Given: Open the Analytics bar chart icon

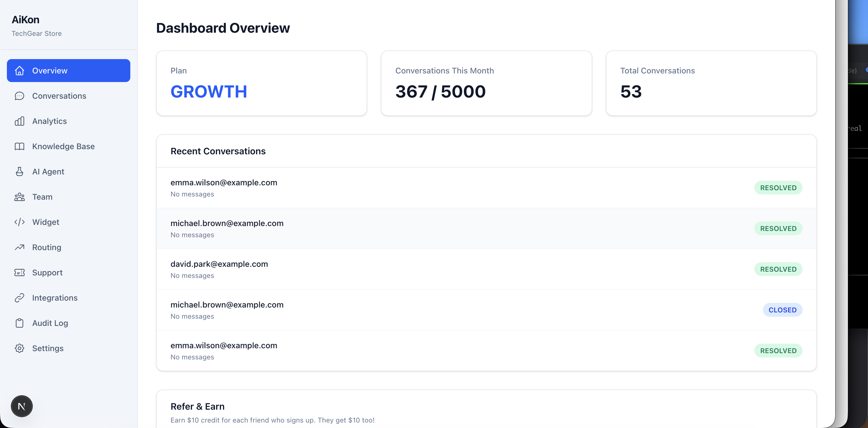Looking at the screenshot, I should (20, 121).
